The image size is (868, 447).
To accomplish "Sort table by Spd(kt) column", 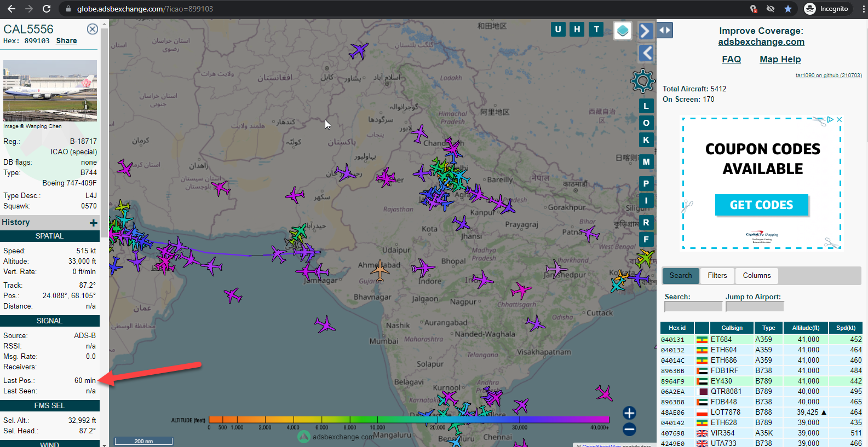I will (x=846, y=328).
